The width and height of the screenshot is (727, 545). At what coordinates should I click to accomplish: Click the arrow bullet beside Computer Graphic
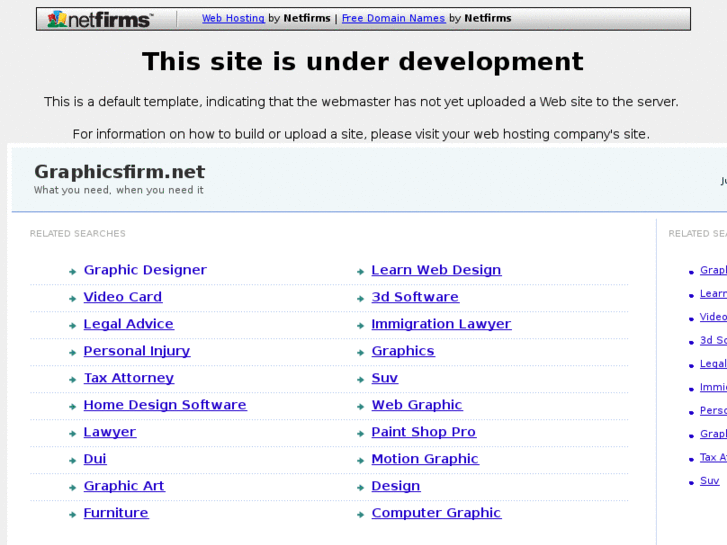[x=360, y=514]
